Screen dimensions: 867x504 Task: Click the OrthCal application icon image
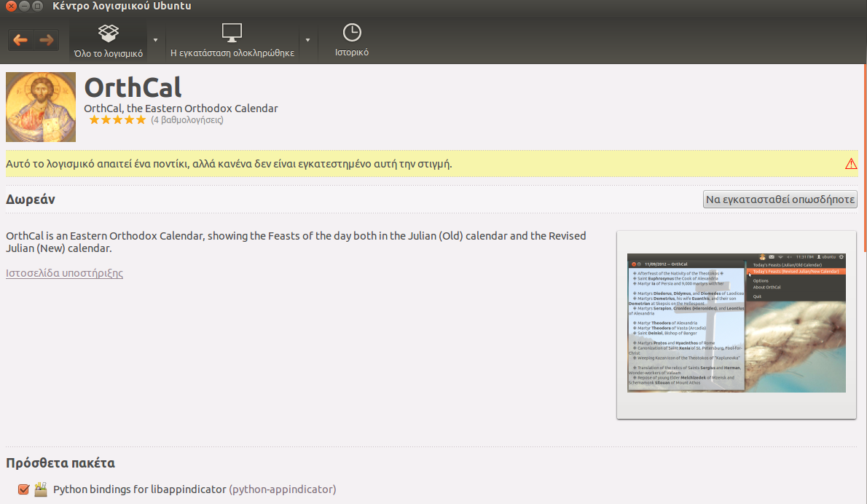pyautogui.click(x=41, y=107)
